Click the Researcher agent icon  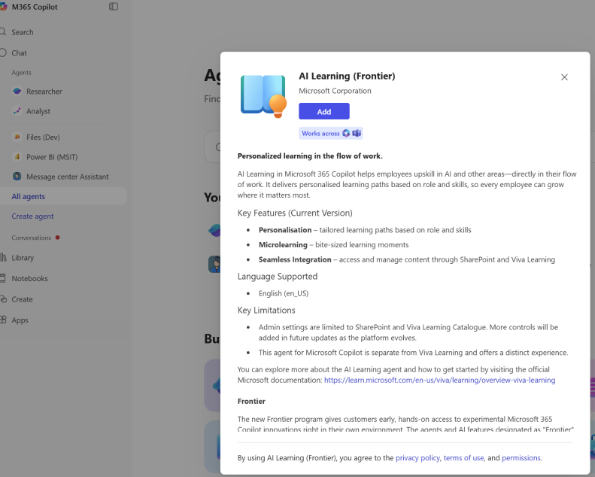[x=17, y=91]
